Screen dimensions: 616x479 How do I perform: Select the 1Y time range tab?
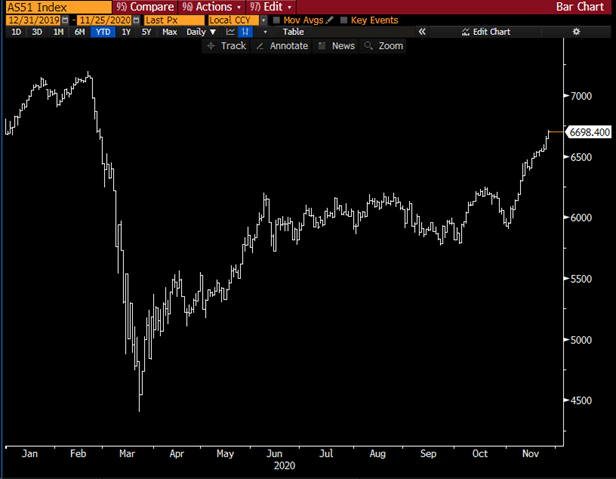pos(125,32)
